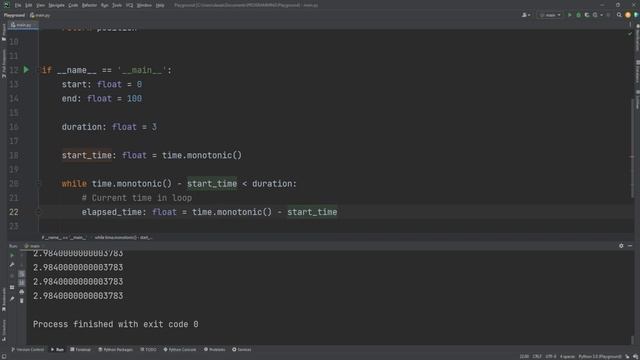Rerun the program in Run panel
The image size is (640, 360).
pos(12,256)
